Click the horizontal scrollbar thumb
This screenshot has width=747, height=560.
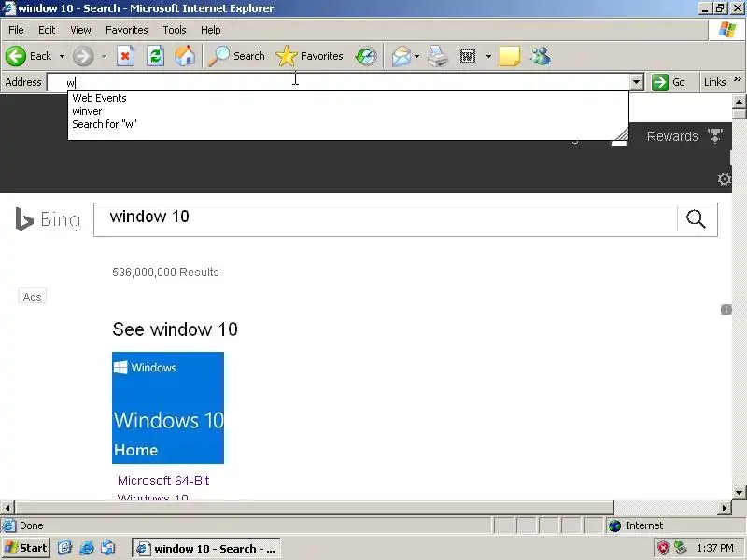point(315,508)
